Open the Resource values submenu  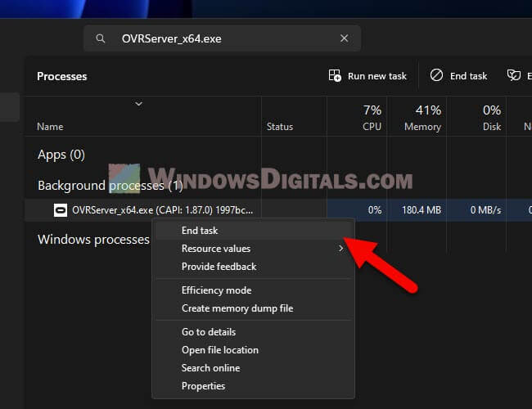click(x=253, y=249)
